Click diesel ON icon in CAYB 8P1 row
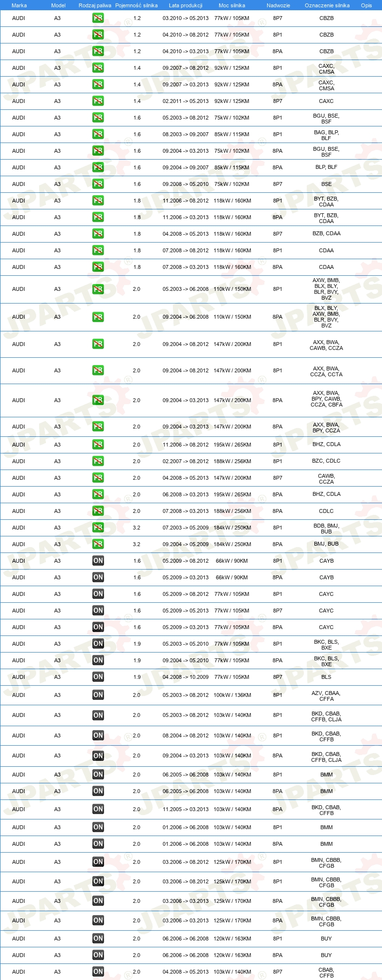 98,561
